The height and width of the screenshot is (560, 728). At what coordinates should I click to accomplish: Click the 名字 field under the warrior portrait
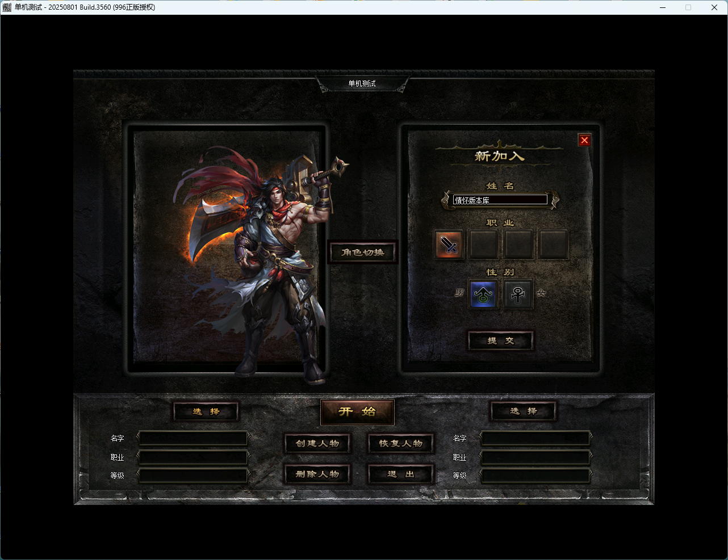point(193,439)
